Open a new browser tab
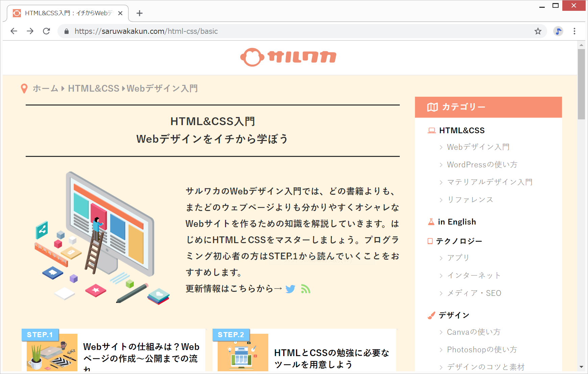 (140, 13)
